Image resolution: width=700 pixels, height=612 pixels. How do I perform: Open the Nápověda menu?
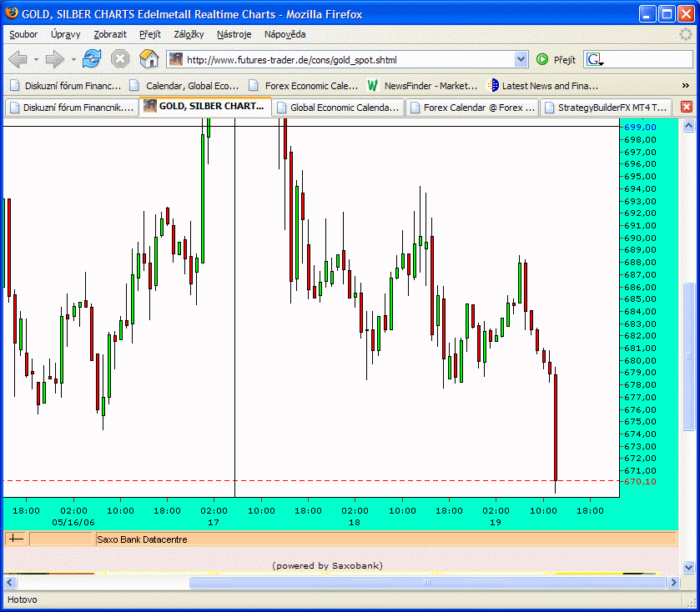click(x=285, y=34)
